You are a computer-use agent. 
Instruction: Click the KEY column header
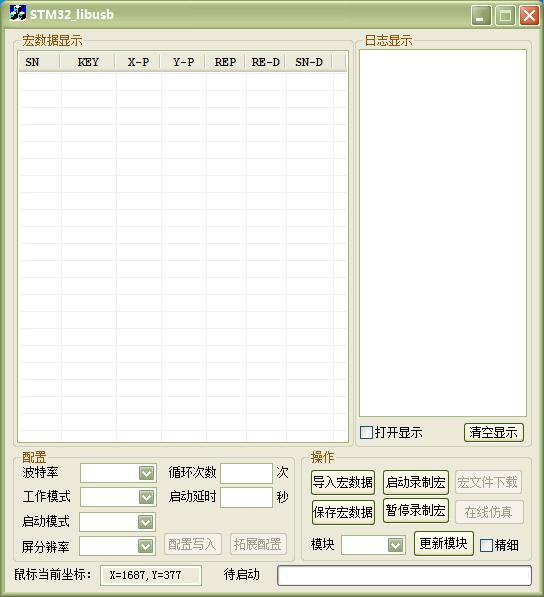pos(88,62)
